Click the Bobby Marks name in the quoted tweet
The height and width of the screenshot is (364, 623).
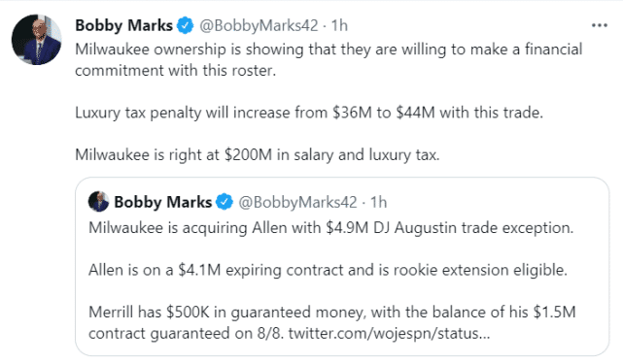point(163,202)
